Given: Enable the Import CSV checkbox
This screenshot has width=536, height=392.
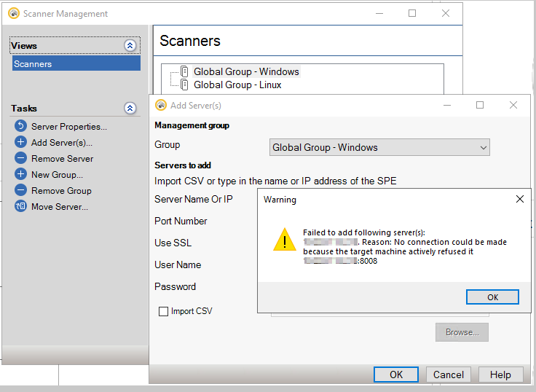Looking at the screenshot, I should click(164, 311).
